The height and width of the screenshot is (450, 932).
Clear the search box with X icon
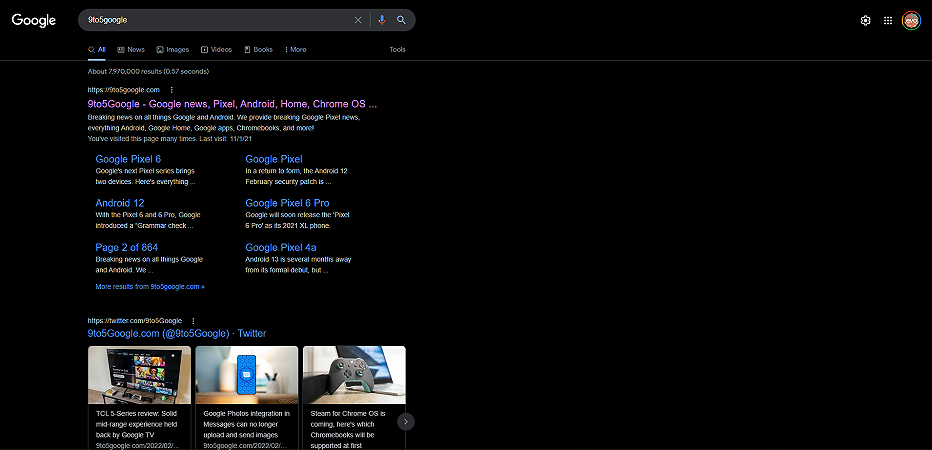point(358,20)
